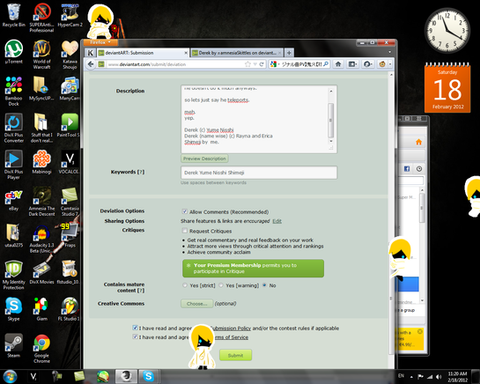480x384 pixels.
Task: Click the Greasemonkey monkey toolbar icon
Action: (x=382, y=64)
